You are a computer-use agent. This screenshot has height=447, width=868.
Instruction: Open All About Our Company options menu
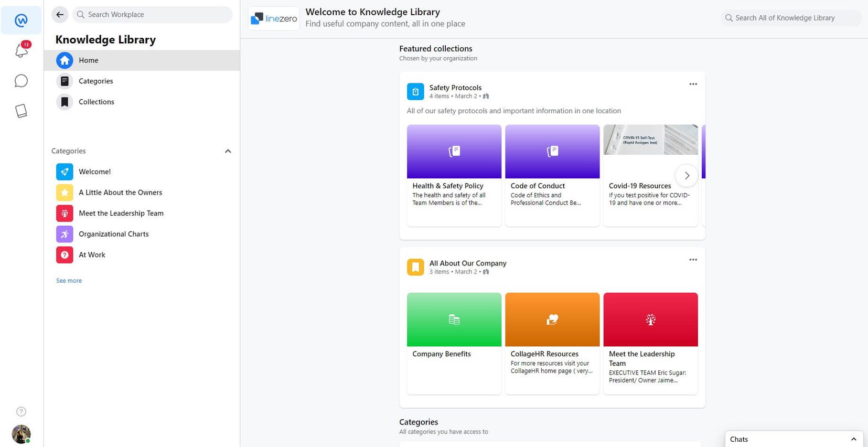click(693, 260)
